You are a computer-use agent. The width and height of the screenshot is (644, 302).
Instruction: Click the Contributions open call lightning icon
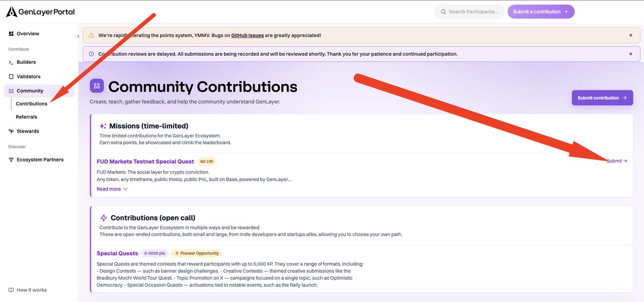(x=104, y=218)
